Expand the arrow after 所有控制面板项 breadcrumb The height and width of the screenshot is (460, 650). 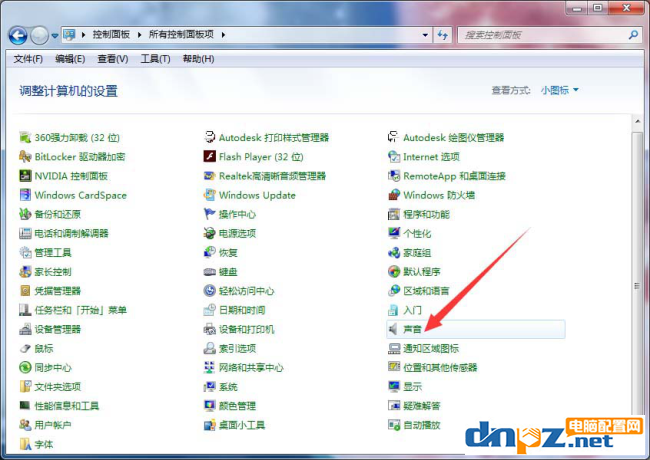223,35
